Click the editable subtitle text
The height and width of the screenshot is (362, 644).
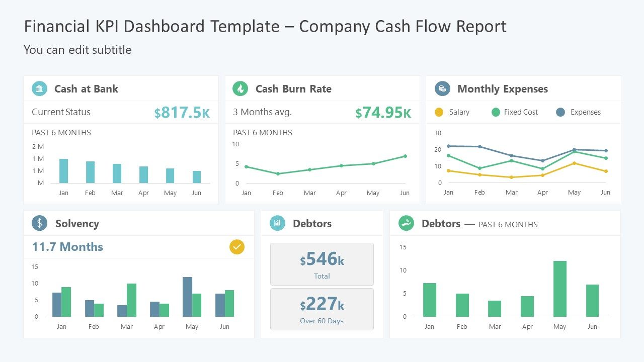[77, 50]
